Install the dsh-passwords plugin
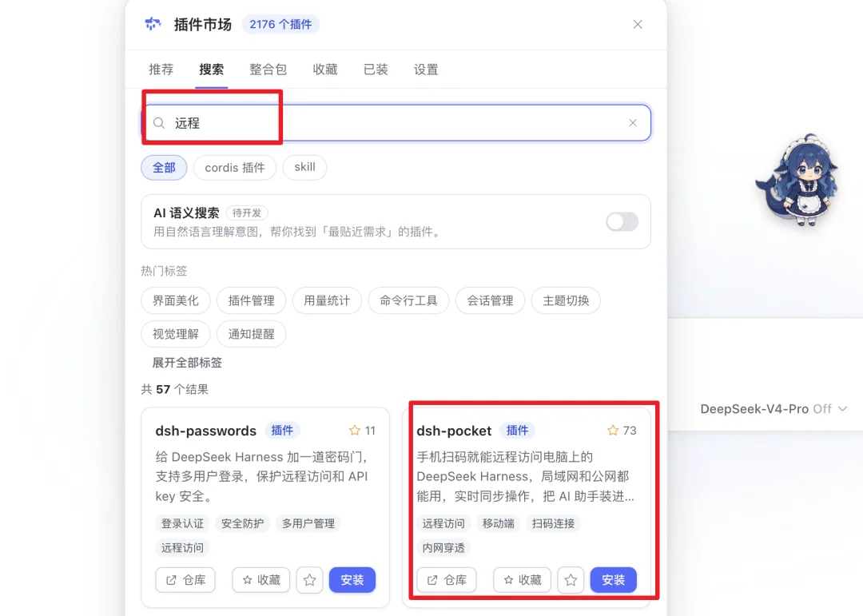Image resolution: width=863 pixels, height=616 pixels. 352,580
